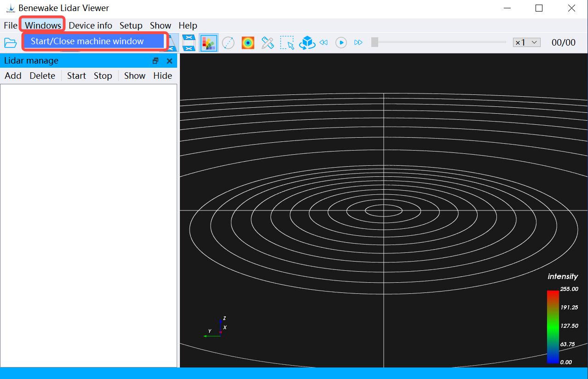Click the playback progress slider handle

coord(375,42)
